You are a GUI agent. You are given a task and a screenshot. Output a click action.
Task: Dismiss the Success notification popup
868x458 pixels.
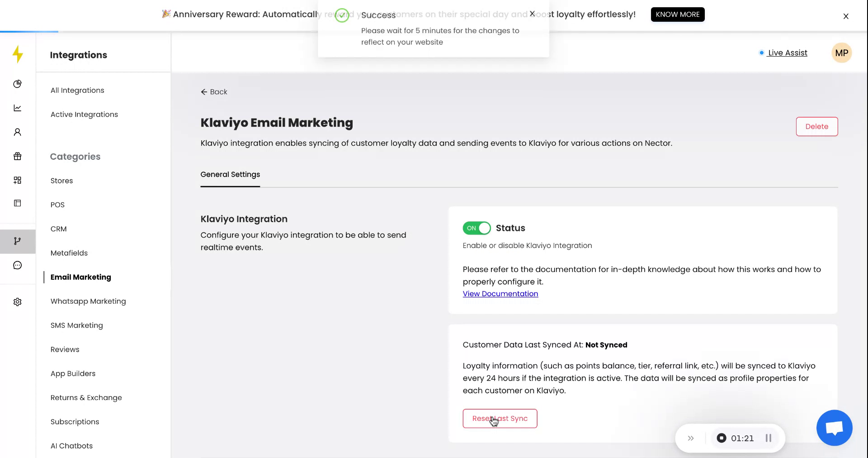(532, 14)
